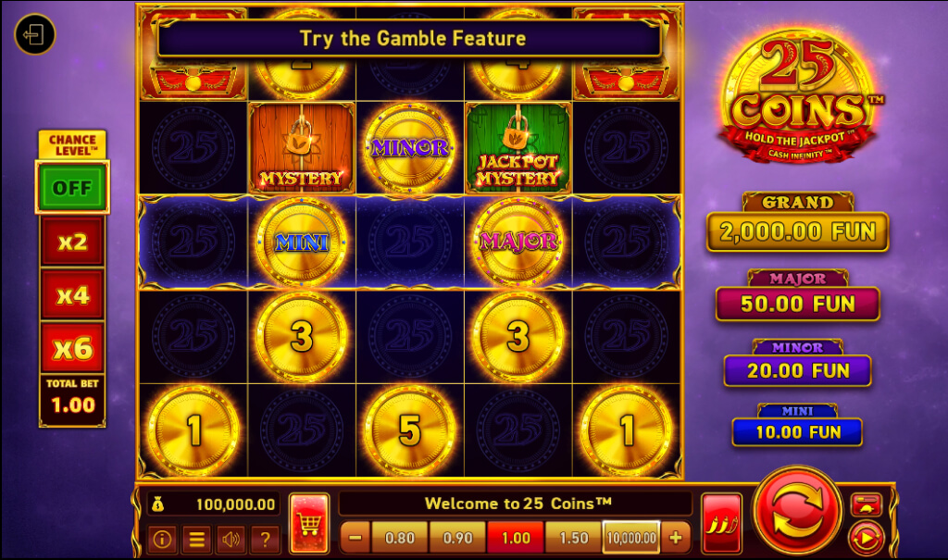This screenshot has width=948, height=560.
Task: Open help question mark icon
Action: point(265,538)
